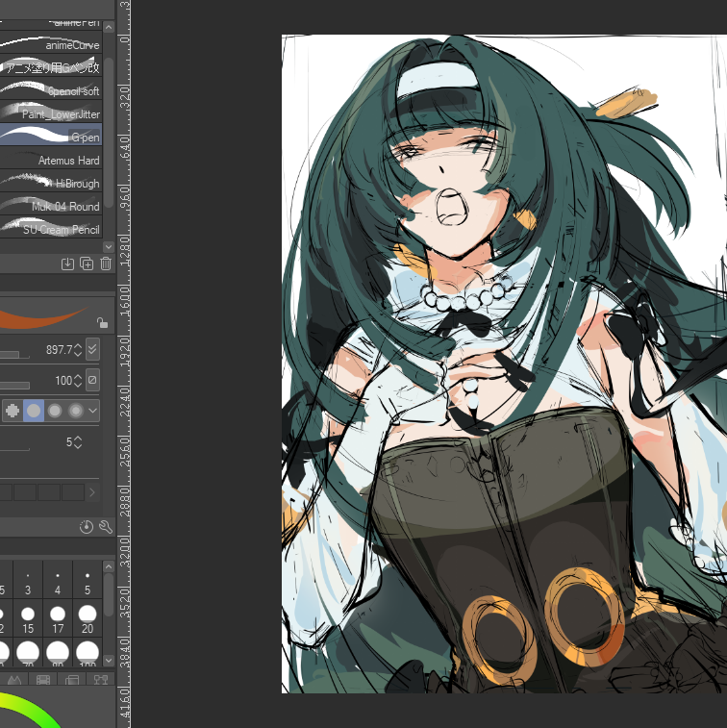The width and height of the screenshot is (727, 728).
Task: Increase brush size 897.7 with up arrow
Action: pyautogui.click(x=78, y=346)
